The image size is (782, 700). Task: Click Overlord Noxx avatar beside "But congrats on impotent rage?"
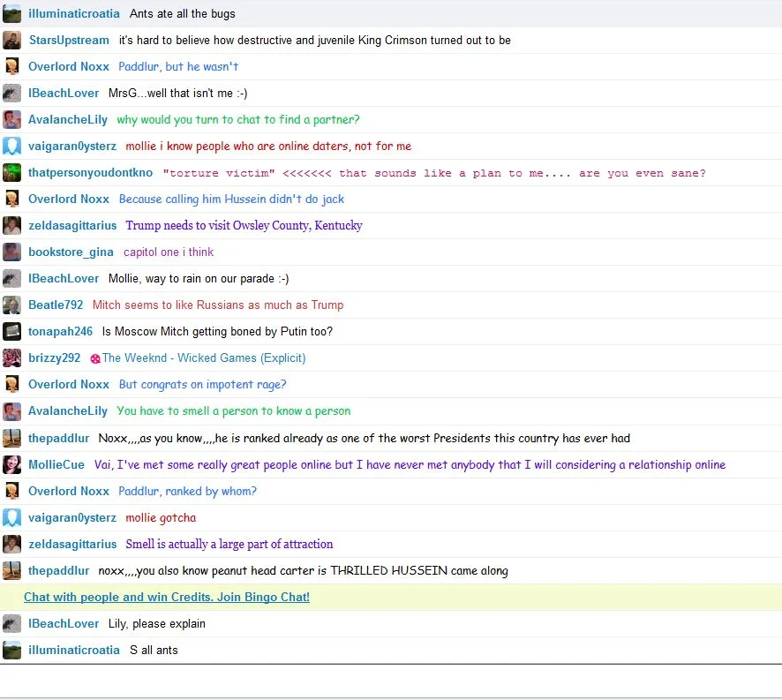(x=12, y=384)
